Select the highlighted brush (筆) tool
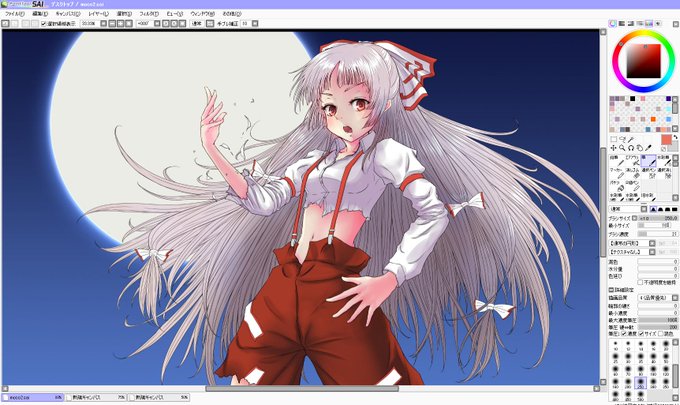Screen dimensions: 680x405 [648, 161]
